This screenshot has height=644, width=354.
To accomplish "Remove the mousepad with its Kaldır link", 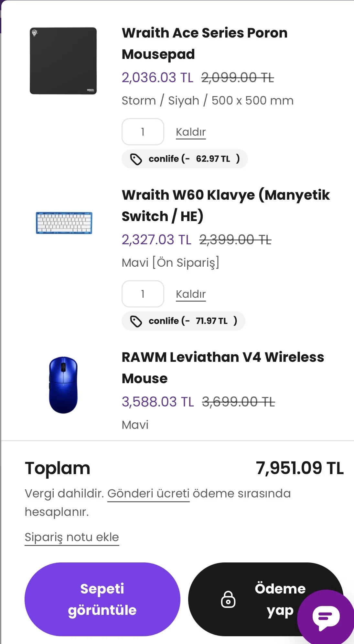I will point(191,132).
